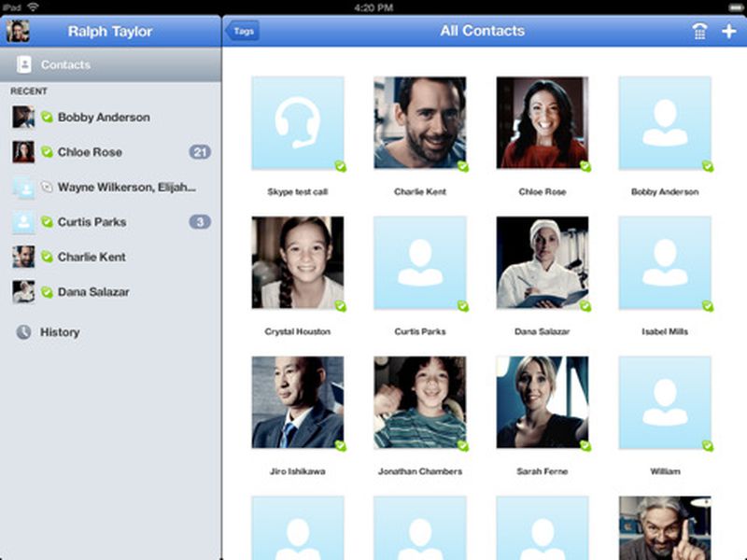The image size is (747, 560).
Task: Open the Tags filter
Action: click(x=243, y=30)
